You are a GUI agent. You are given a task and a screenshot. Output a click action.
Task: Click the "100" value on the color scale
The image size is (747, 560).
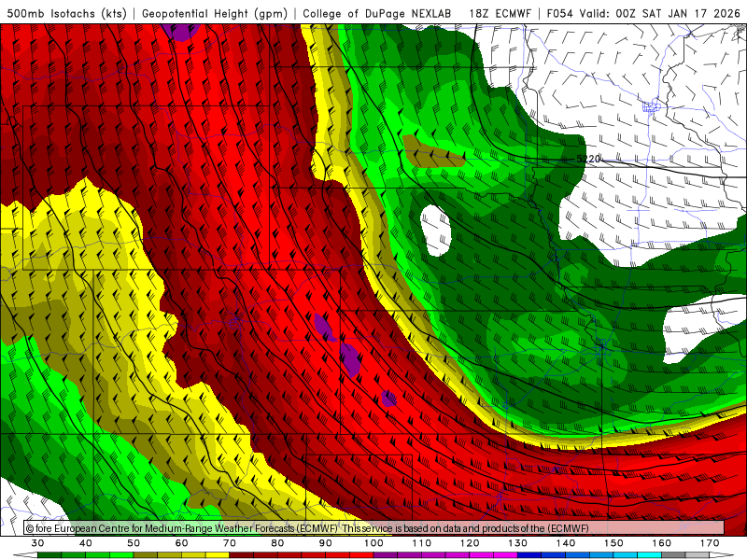pos(374,543)
